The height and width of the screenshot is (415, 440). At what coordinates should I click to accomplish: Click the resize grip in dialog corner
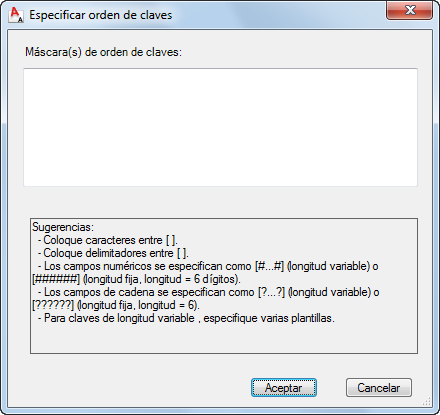tap(427, 402)
